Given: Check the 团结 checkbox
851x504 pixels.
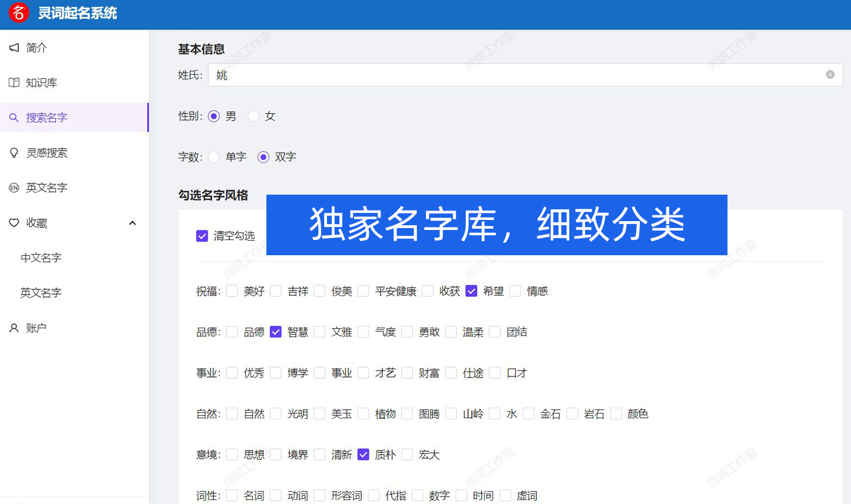Looking at the screenshot, I should tap(495, 332).
